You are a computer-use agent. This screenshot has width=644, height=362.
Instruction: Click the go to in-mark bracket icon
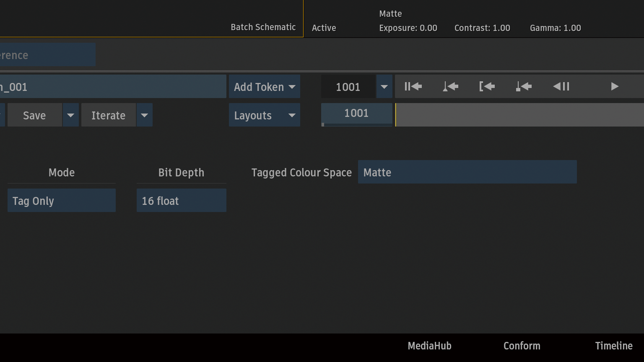[487, 87]
